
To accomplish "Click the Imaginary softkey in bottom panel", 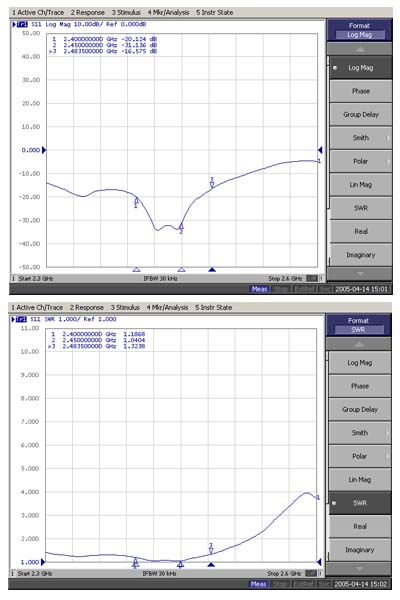I will (360, 550).
